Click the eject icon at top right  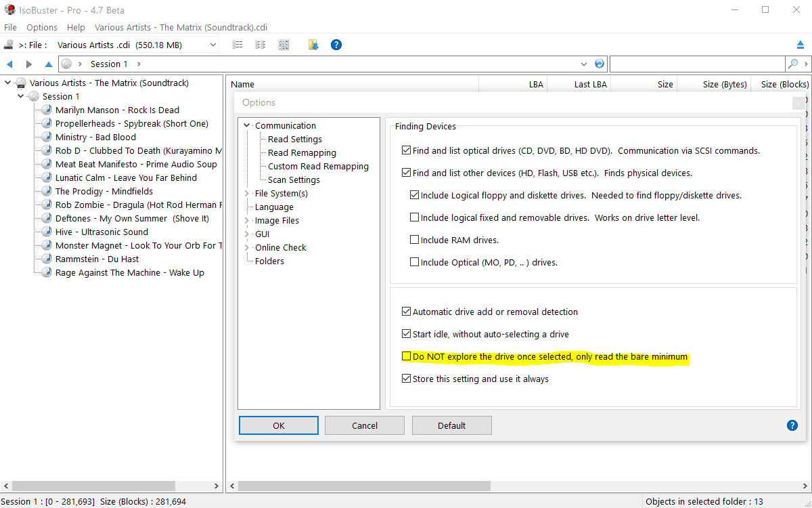coord(800,45)
